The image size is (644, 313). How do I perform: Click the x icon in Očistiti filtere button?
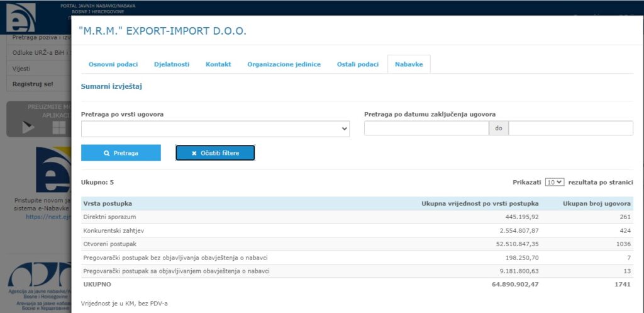click(x=194, y=153)
